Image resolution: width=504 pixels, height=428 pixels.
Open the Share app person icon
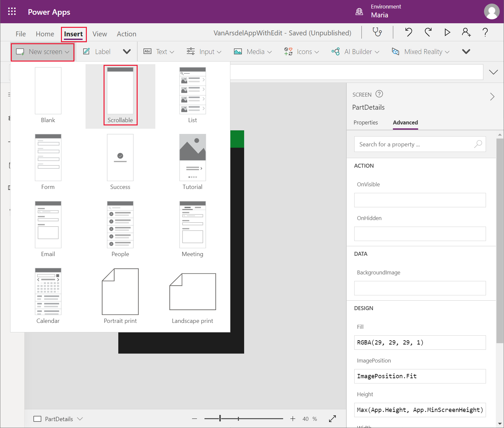click(466, 32)
